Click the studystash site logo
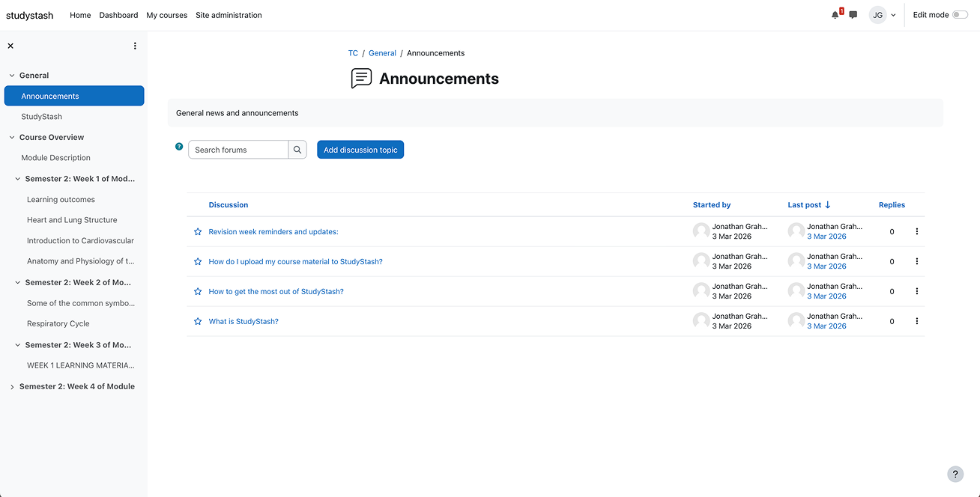This screenshot has width=980, height=497. tap(30, 15)
